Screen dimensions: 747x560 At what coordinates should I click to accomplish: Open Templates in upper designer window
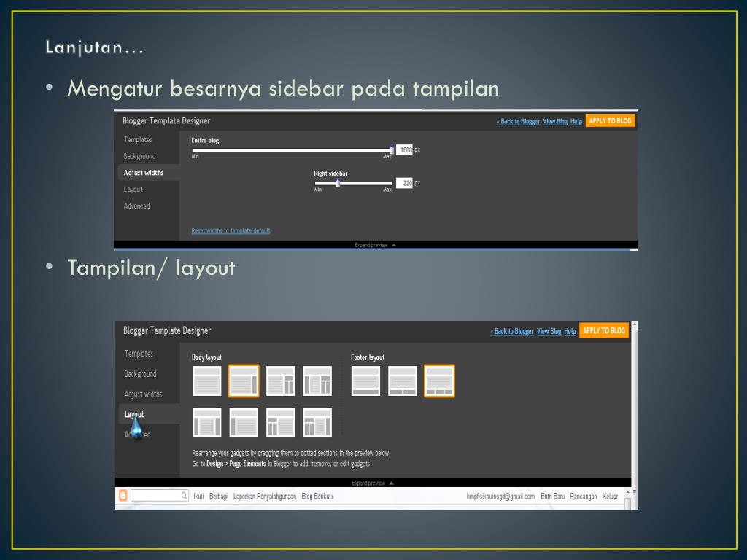pyautogui.click(x=138, y=139)
